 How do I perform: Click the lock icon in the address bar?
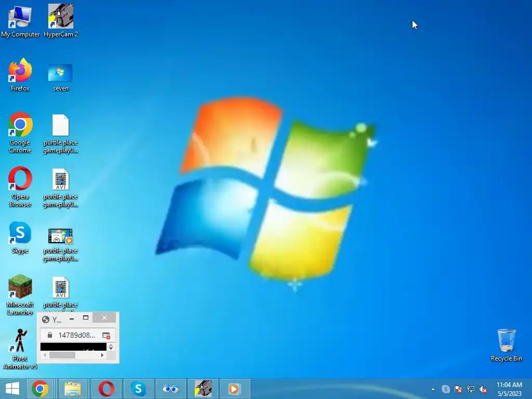50,335
